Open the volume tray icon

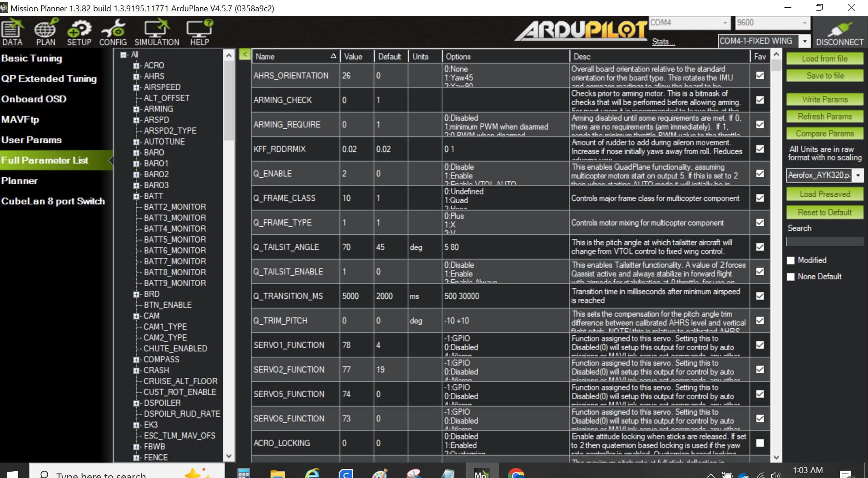click(775, 475)
